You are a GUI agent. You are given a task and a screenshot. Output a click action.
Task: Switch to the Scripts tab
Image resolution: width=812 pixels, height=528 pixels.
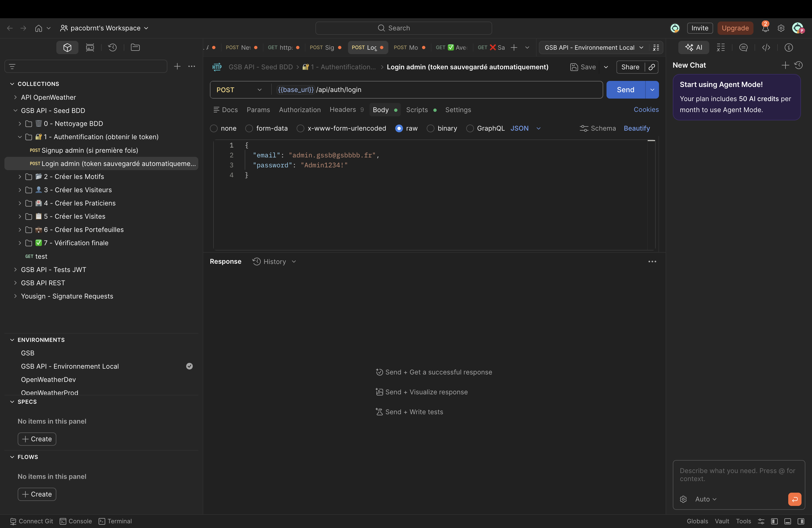point(421,110)
